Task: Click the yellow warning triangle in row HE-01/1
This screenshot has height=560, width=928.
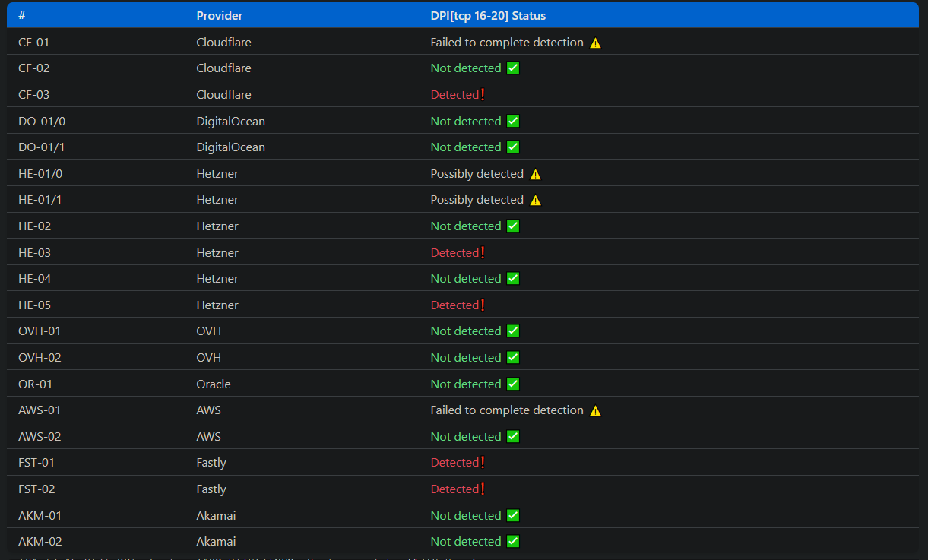Action: click(x=536, y=200)
